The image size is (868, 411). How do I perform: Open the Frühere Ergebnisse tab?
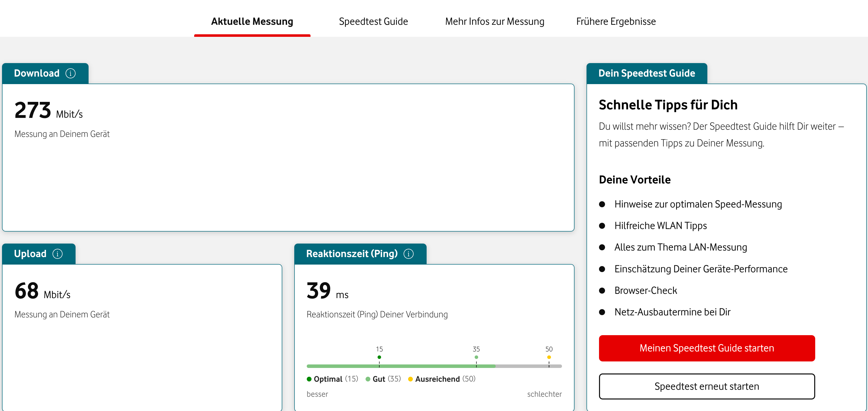tap(616, 21)
